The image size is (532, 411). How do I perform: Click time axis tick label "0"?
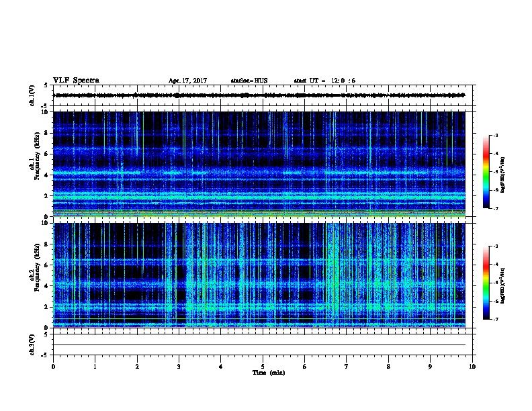point(53,366)
